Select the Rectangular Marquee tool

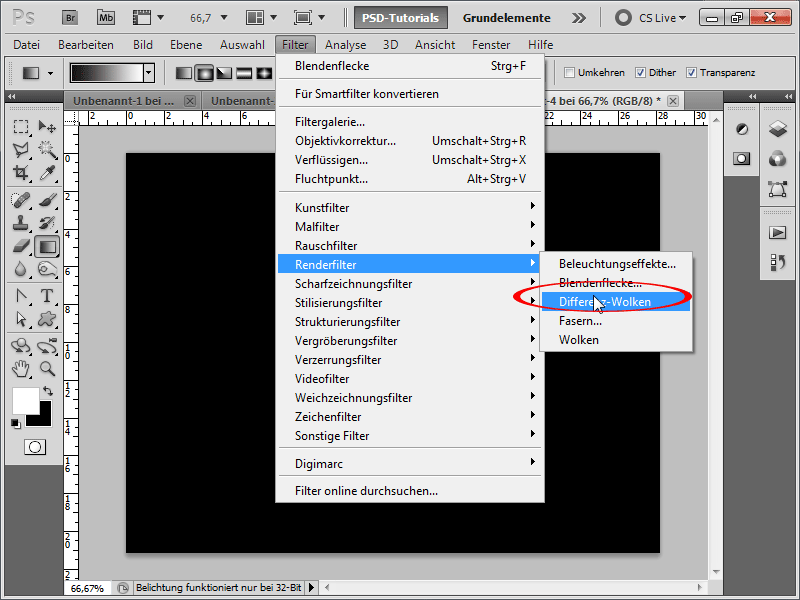[x=21, y=126]
